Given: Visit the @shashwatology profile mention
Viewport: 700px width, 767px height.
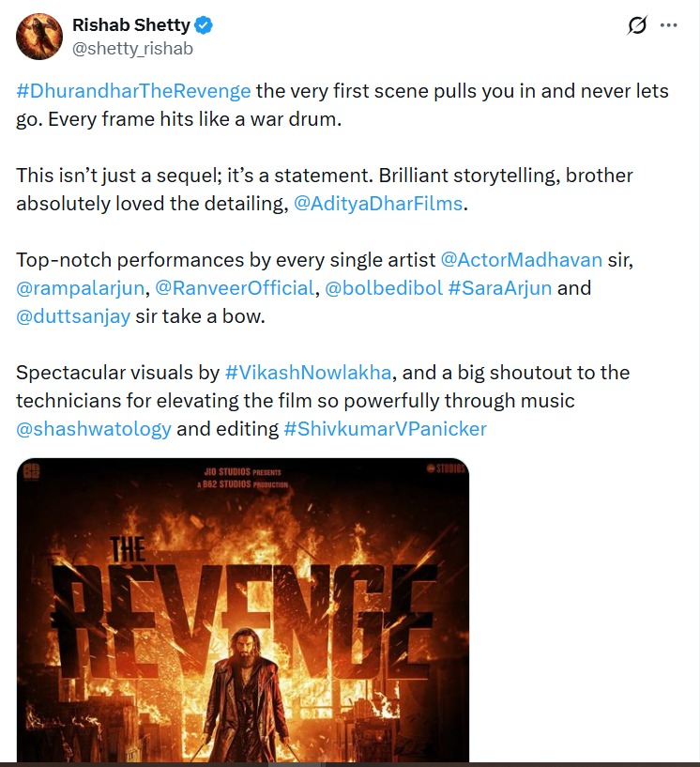Looking at the screenshot, I should pos(94,428).
